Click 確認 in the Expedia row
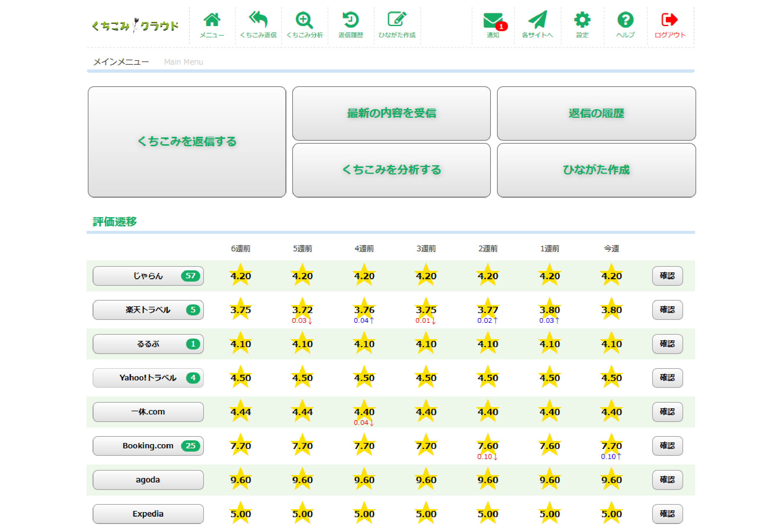781x532 pixels. (667, 514)
